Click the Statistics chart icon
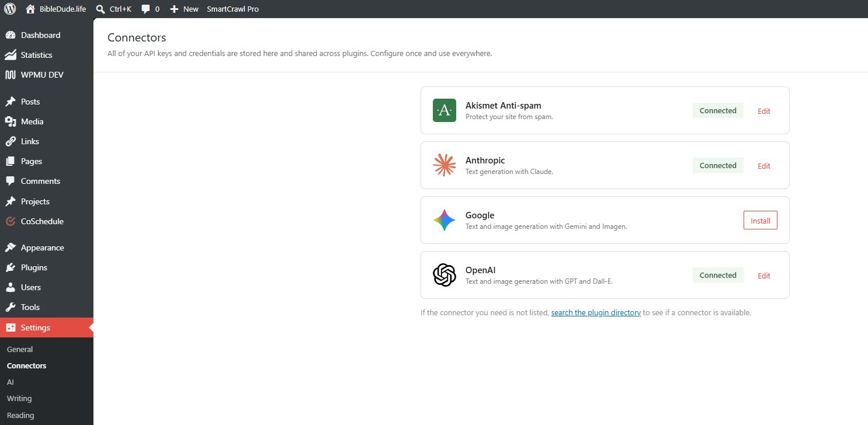Image resolution: width=868 pixels, height=425 pixels. point(11,55)
